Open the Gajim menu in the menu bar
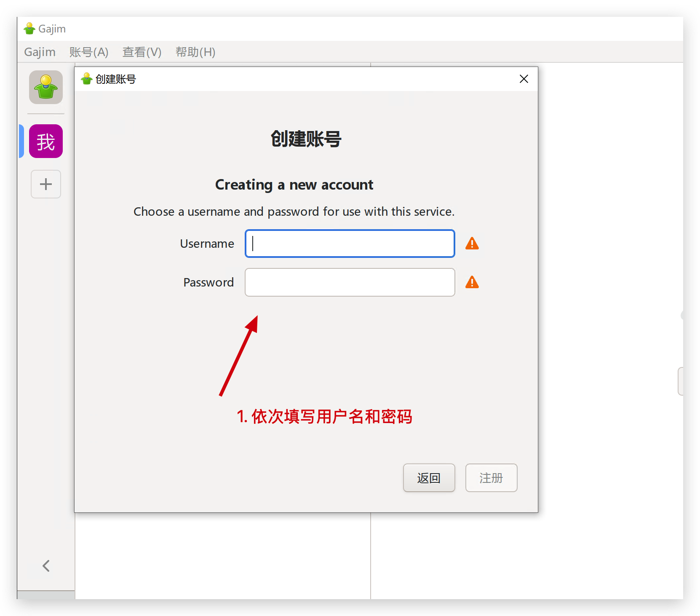This screenshot has width=700, height=616. (40, 52)
